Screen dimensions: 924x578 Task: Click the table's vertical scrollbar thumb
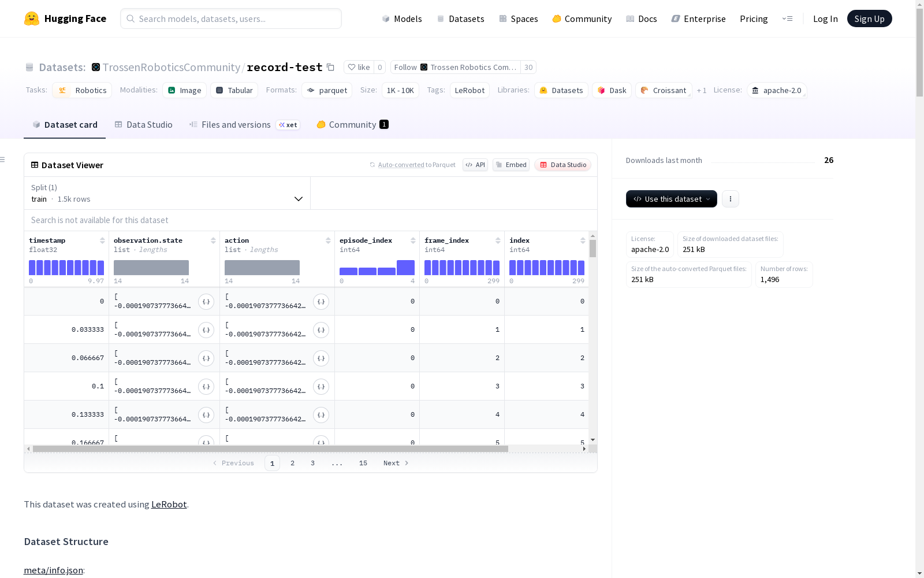coord(593,249)
